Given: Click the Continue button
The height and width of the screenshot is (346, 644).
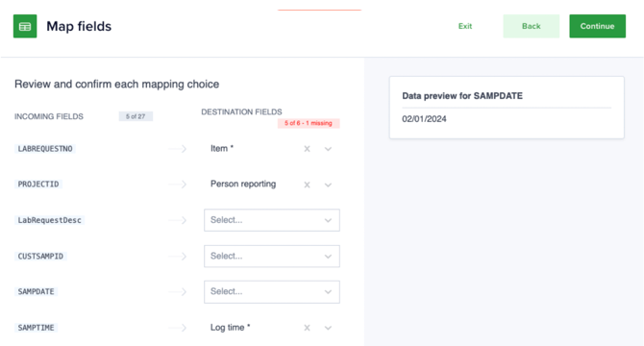Looking at the screenshot, I should click(x=597, y=26).
